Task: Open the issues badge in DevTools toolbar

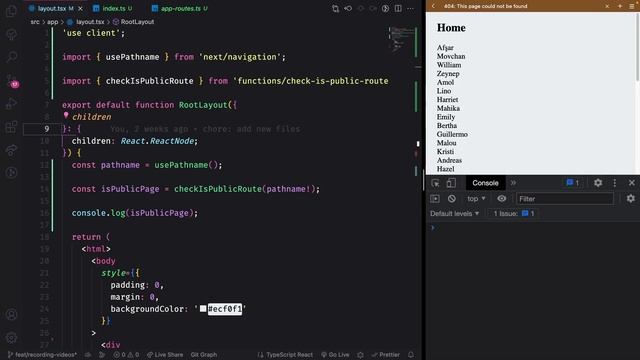Action: tap(573, 183)
